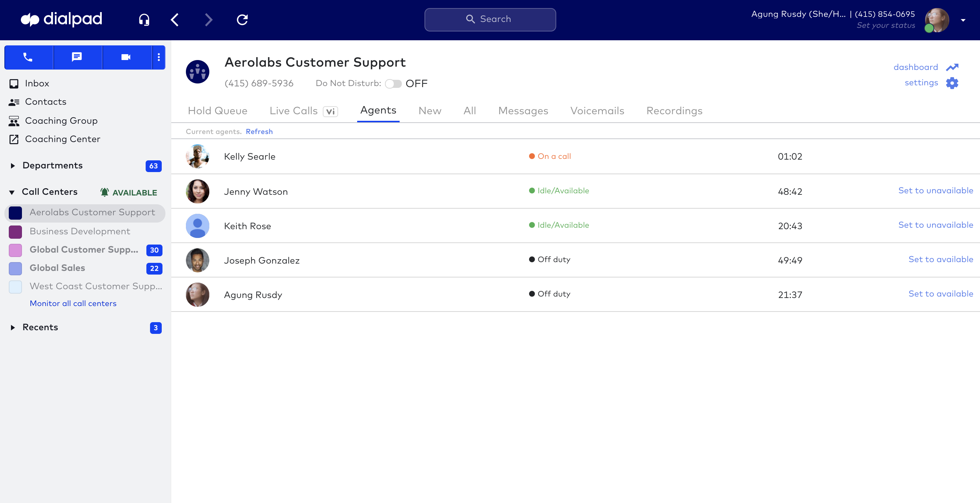This screenshot has height=503, width=980.
Task: Click the Recents 3 badge
Action: [x=156, y=328]
